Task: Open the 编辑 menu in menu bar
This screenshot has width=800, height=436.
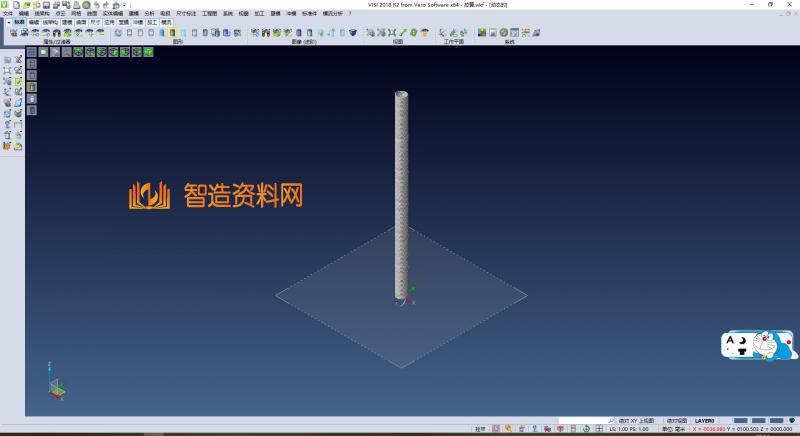Action: pyautogui.click(x=23, y=14)
